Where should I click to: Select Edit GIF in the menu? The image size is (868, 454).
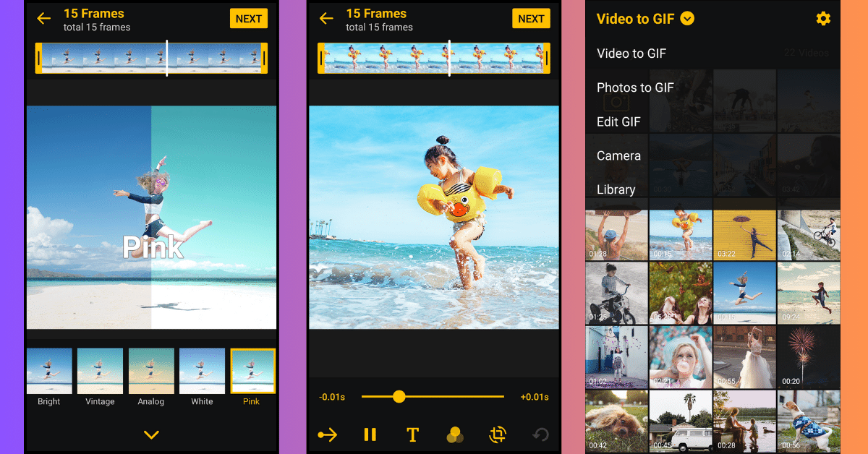[618, 121]
